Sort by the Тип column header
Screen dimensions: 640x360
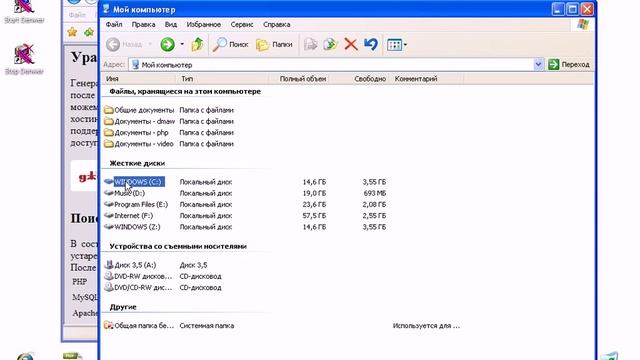click(222, 79)
